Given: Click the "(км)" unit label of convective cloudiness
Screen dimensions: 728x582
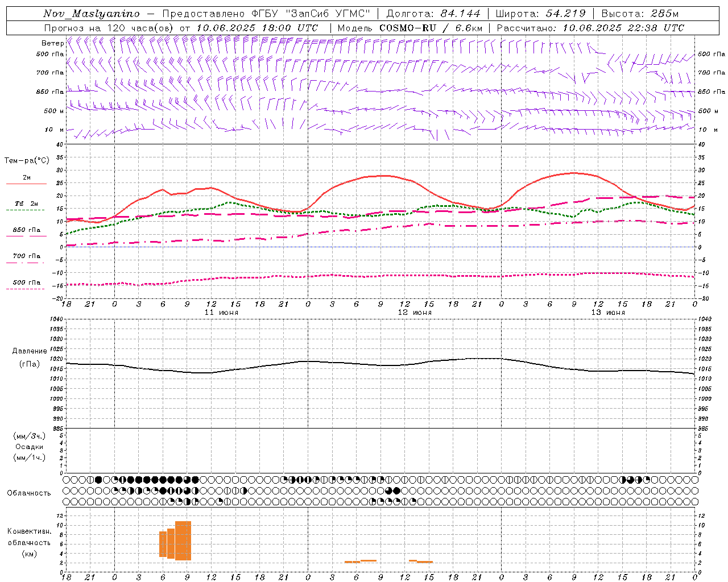Looking at the screenshot, I should 29,554.
